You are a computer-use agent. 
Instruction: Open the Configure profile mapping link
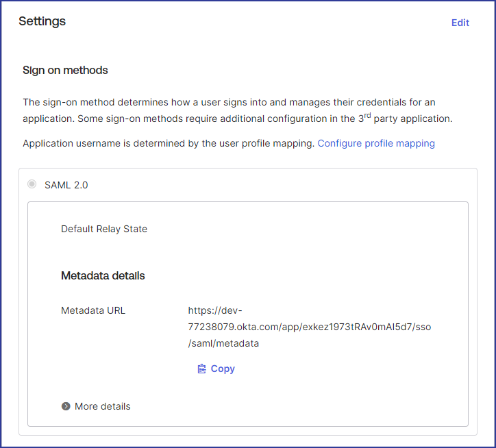click(x=376, y=143)
